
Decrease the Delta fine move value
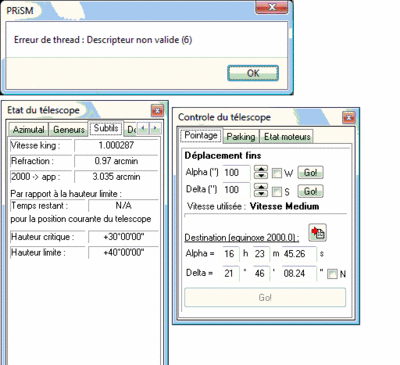[261, 194]
